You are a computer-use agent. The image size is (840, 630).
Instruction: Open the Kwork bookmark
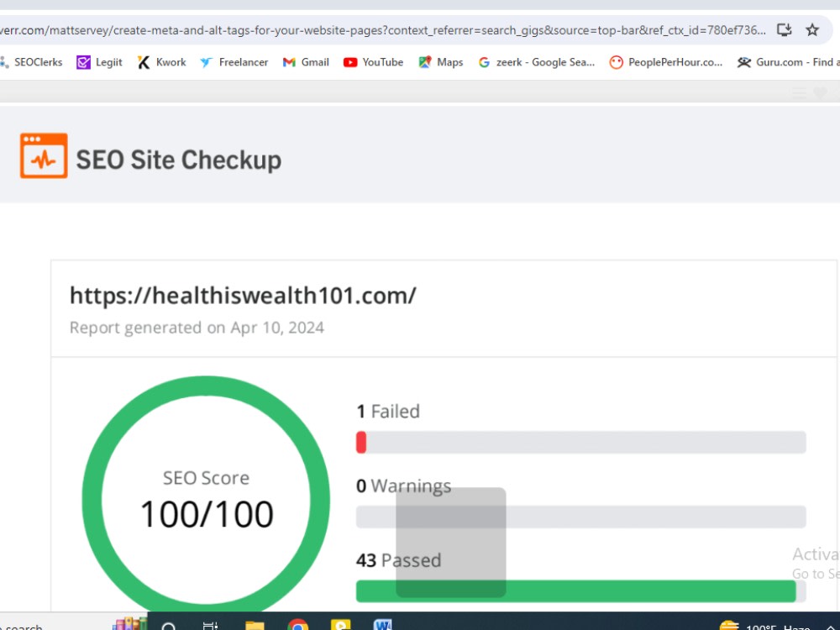coord(162,62)
